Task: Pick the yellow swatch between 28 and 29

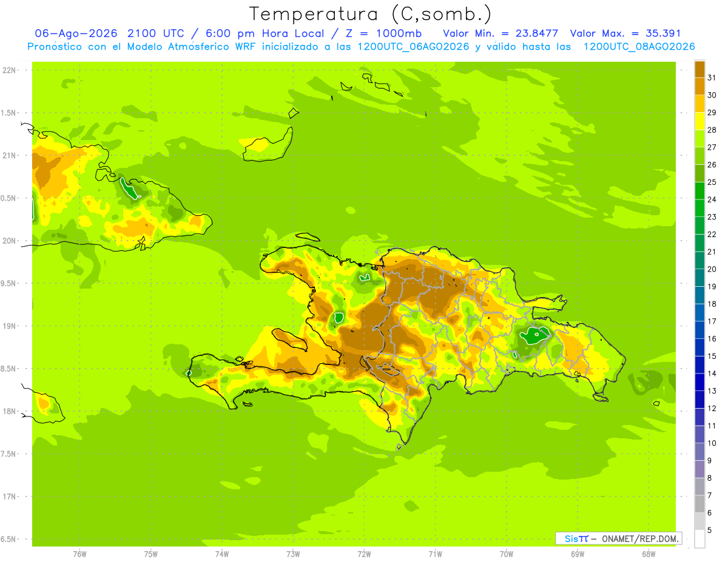Action: coord(699,121)
